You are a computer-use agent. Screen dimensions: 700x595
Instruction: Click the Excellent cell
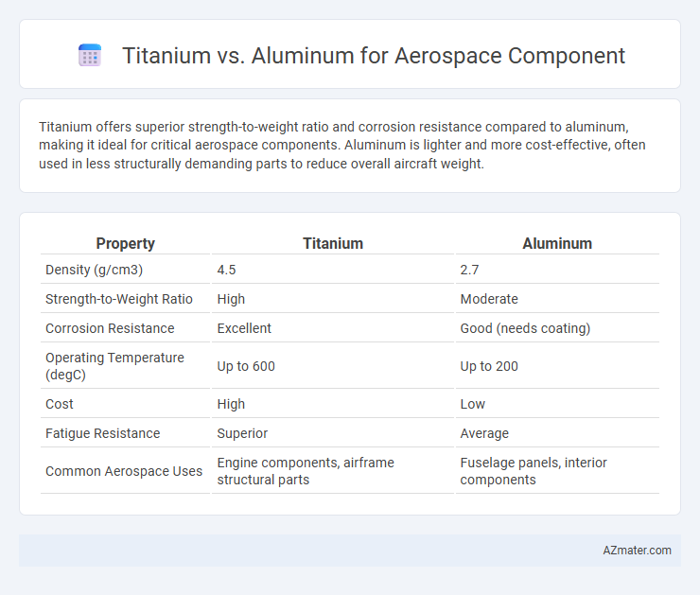tap(244, 328)
